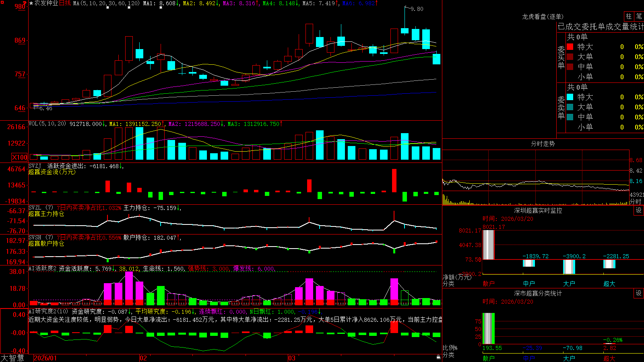Click the teal 中单 sell-order swatch
The image size is (644, 362).
pyautogui.click(x=570, y=117)
